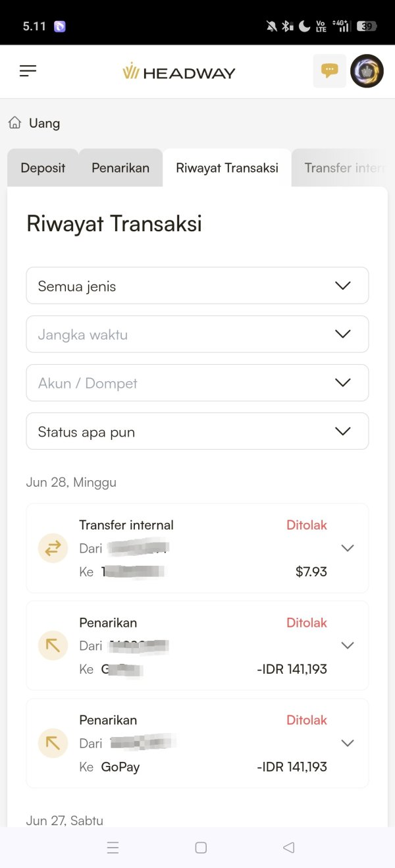The image size is (395, 868).
Task: Open the hamburger menu icon
Action: coord(28,71)
